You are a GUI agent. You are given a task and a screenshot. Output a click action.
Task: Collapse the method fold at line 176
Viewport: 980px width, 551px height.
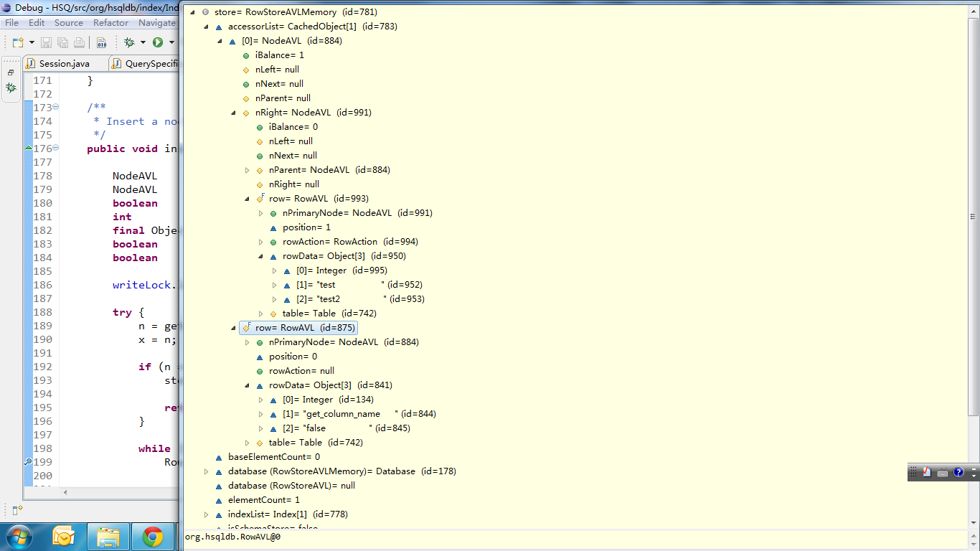coord(56,149)
